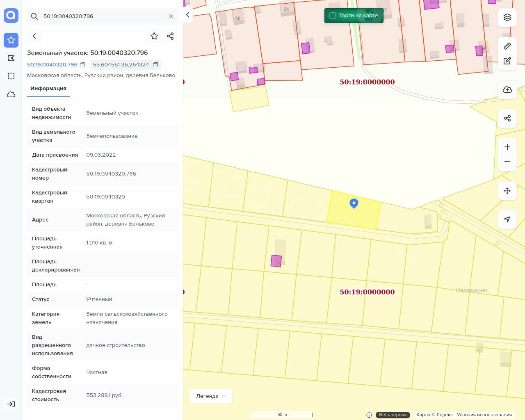Open the blue cadastral number link
Screen dimensions: 525x420
(52, 65)
